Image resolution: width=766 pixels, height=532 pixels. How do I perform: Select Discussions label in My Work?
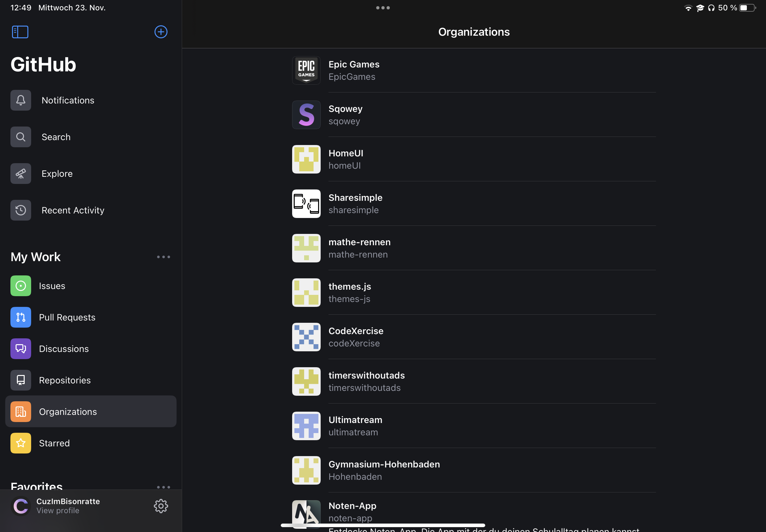[x=64, y=349]
